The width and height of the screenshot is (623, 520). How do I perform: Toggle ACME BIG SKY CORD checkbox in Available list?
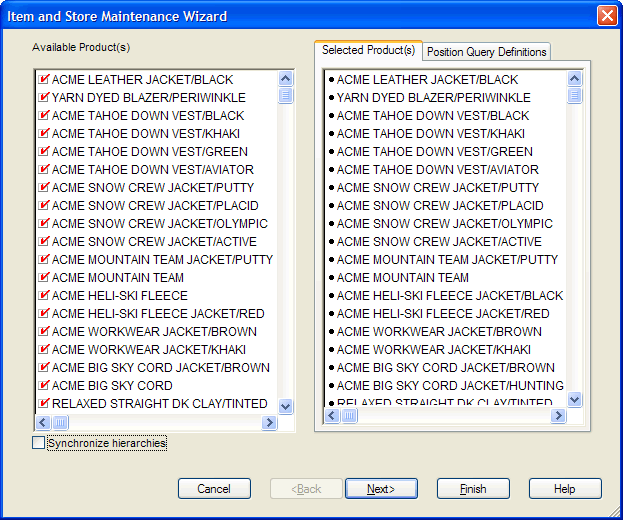pyautogui.click(x=44, y=386)
